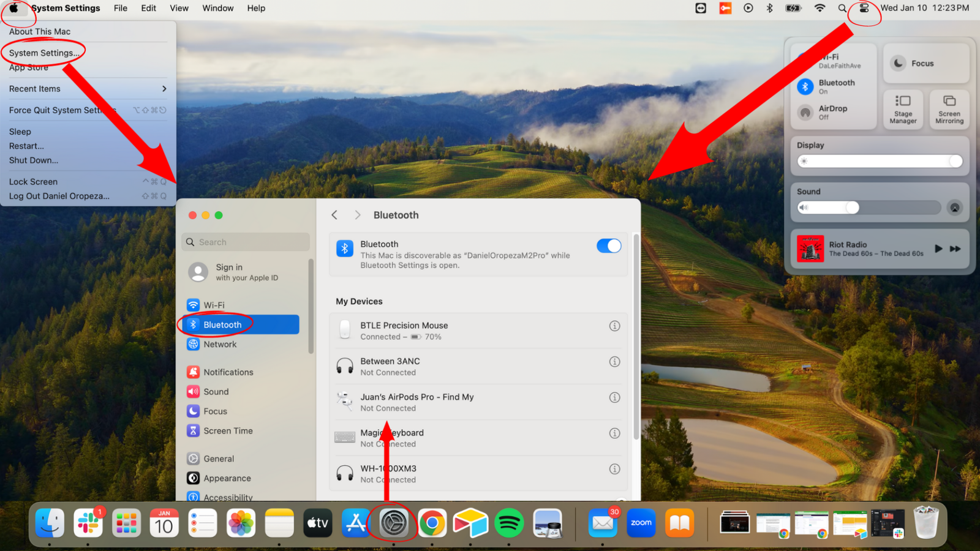The height and width of the screenshot is (551, 980).
Task: Show info for Magic Keyboard
Action: [614, 433]
